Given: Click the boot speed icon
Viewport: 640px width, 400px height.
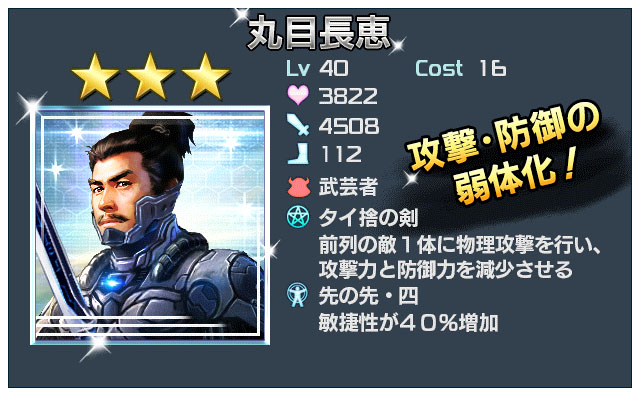Looking at the screenshot, I should [298, 153].
